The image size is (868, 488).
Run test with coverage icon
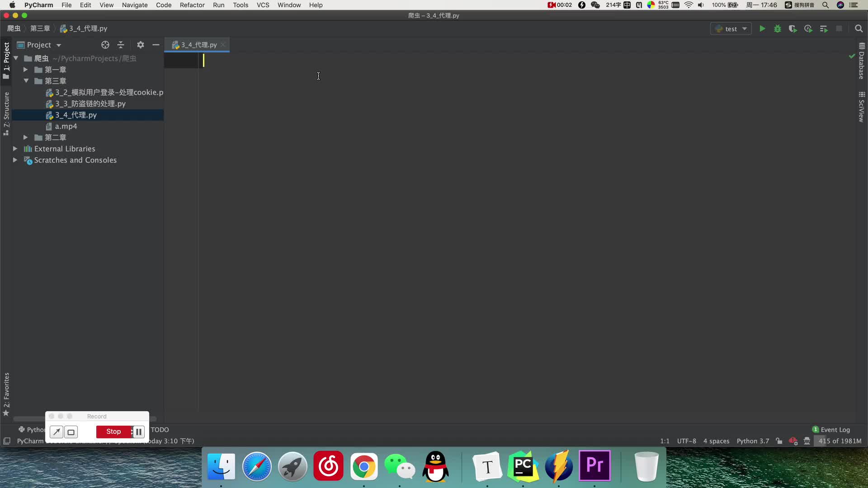793,29
